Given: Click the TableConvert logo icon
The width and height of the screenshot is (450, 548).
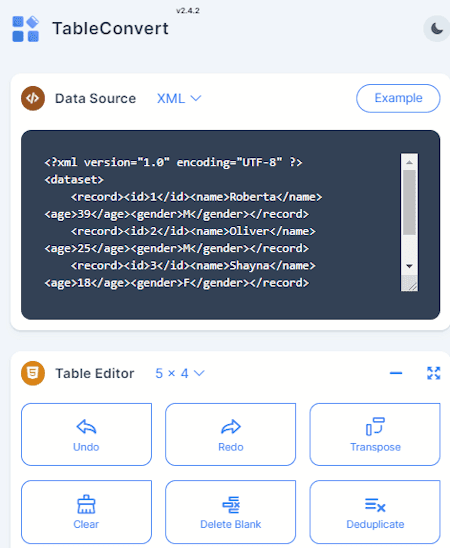Looking at the screenshot, I should click(x=26, y=29).
